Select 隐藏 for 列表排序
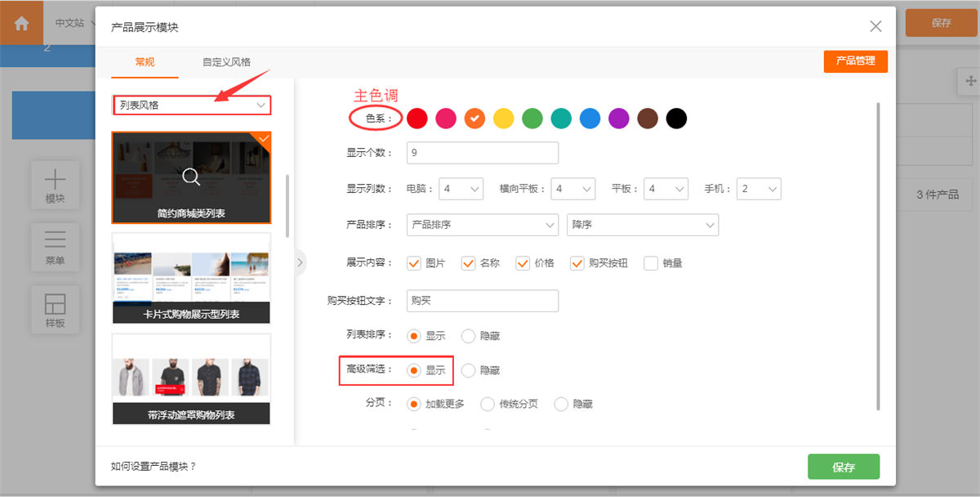 [x=468, y=336]
